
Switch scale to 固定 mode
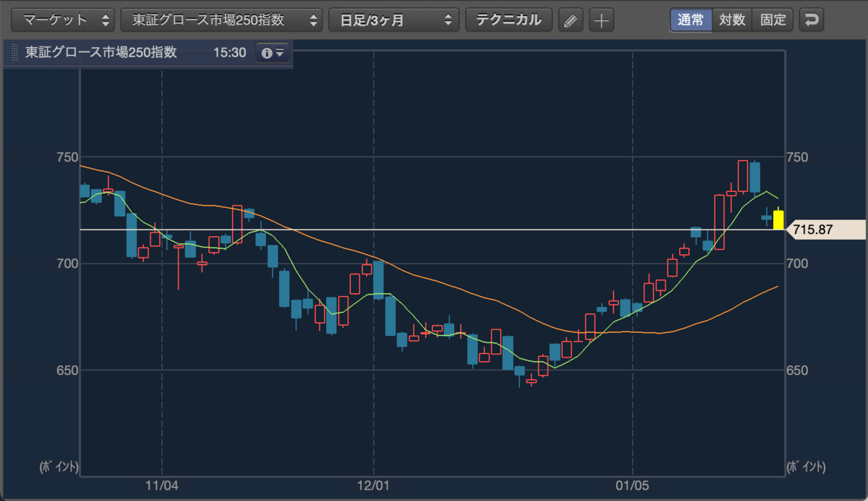[x=773, y=20]
